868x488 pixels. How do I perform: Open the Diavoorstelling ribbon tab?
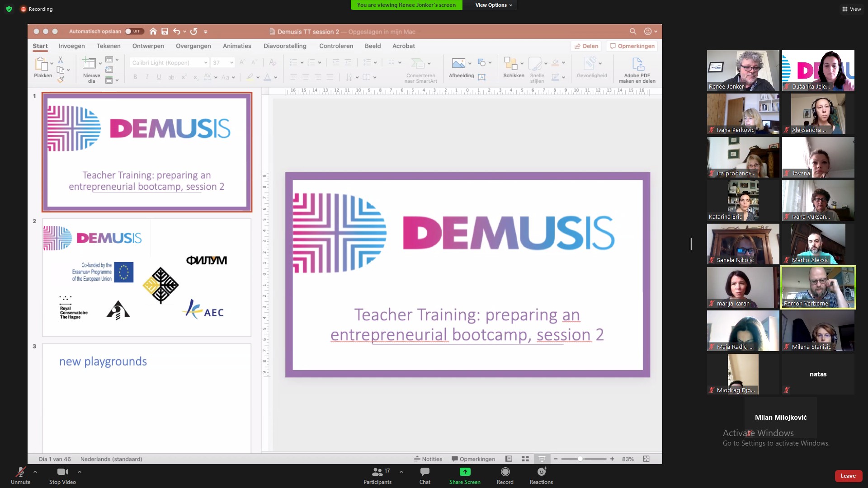point(285,46)
